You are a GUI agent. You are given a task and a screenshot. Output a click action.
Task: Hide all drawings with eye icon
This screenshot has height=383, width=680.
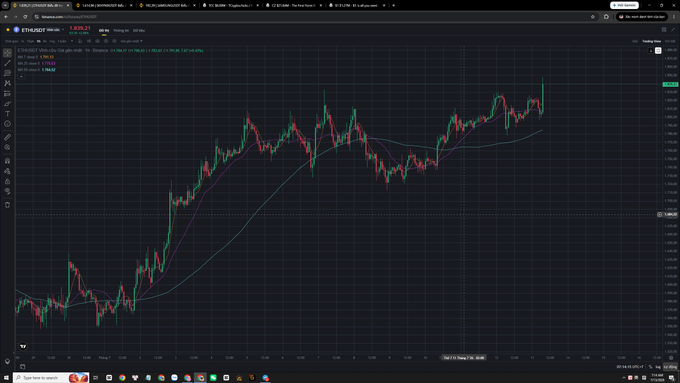click(x=7, y=191)
